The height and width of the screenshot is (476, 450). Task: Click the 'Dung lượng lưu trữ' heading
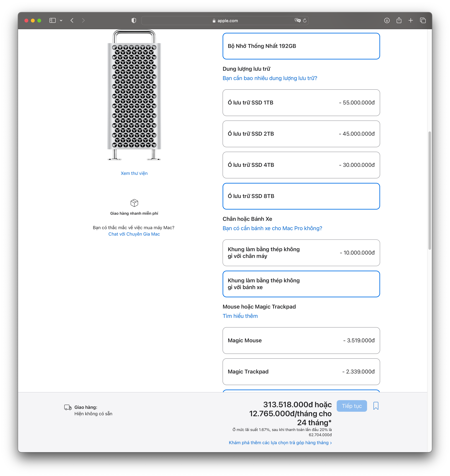click(x=246, y=69)
